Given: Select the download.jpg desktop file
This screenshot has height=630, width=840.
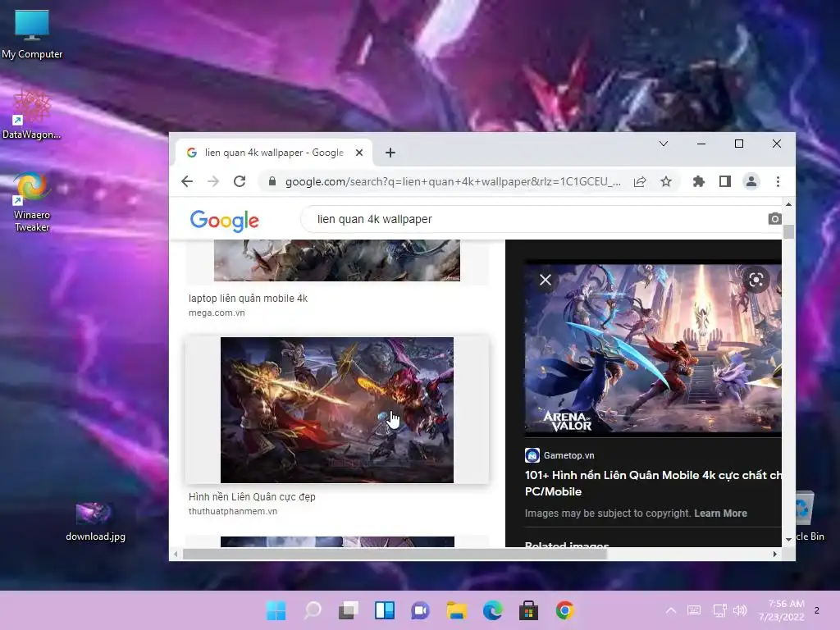Looking at the screenshot, I should click(x=95, y=523).
